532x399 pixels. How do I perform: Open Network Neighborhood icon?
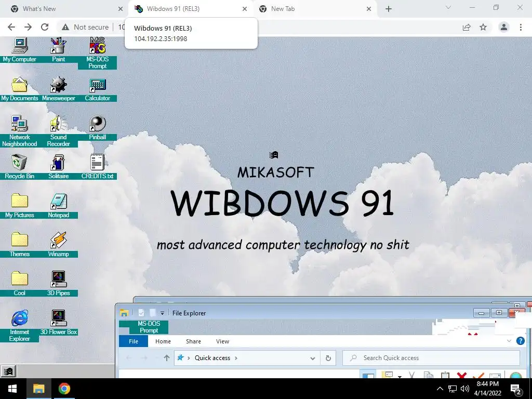pos(19,131)
